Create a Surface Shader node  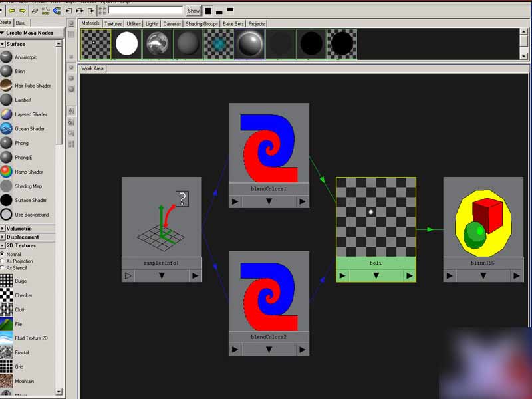click(24, 200)
